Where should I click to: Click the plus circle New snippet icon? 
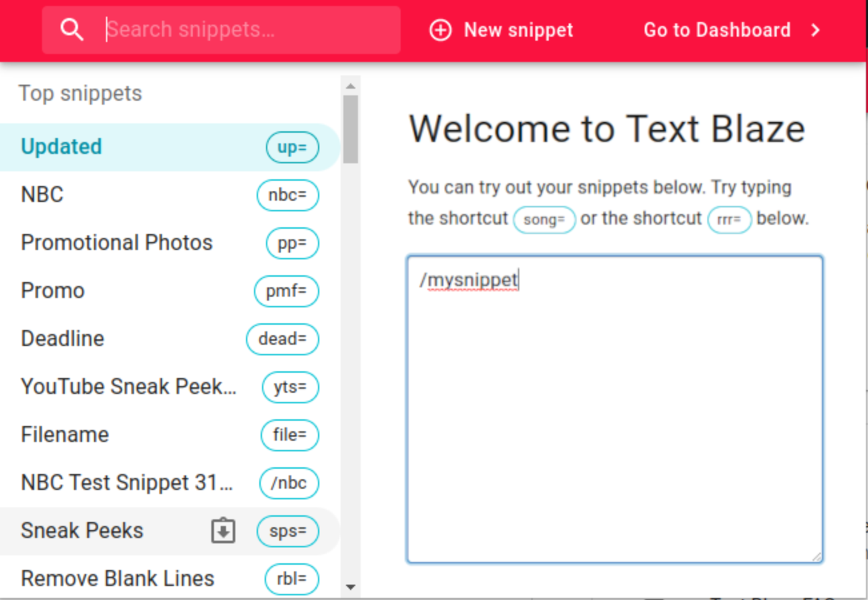coord(440,30)
